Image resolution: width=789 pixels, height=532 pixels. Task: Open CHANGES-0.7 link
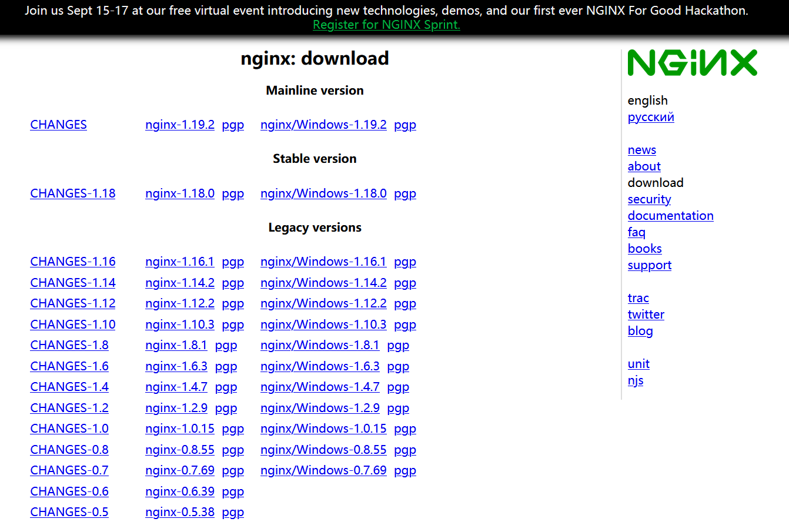pyautogui.click(x=69, y=470)
